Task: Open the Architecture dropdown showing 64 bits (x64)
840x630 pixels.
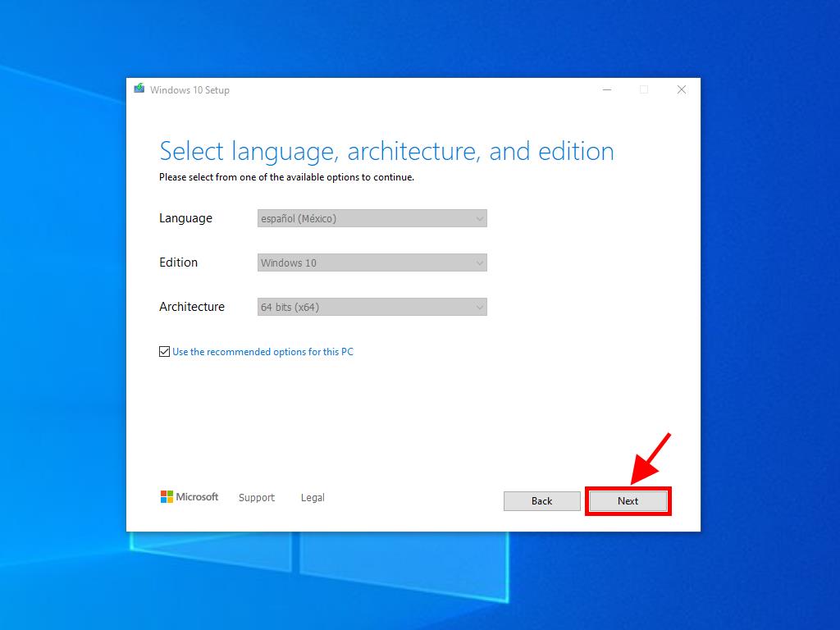Action: (x=372, y=307)
